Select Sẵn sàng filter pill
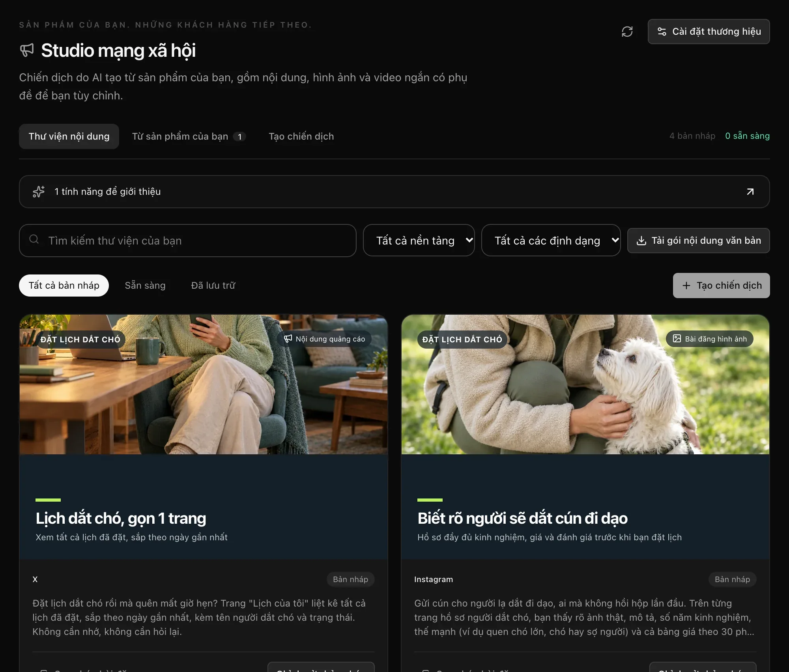 [x=145, y=286]
